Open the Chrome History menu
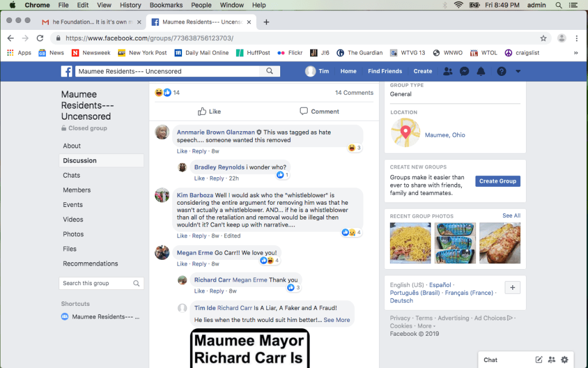 [x=130, y=5]
